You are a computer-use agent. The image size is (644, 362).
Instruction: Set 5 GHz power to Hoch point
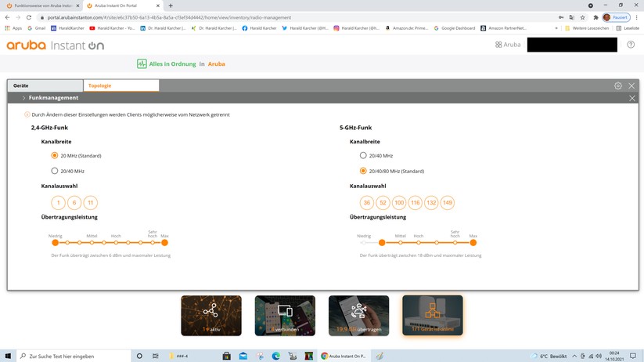pos(419,243)
